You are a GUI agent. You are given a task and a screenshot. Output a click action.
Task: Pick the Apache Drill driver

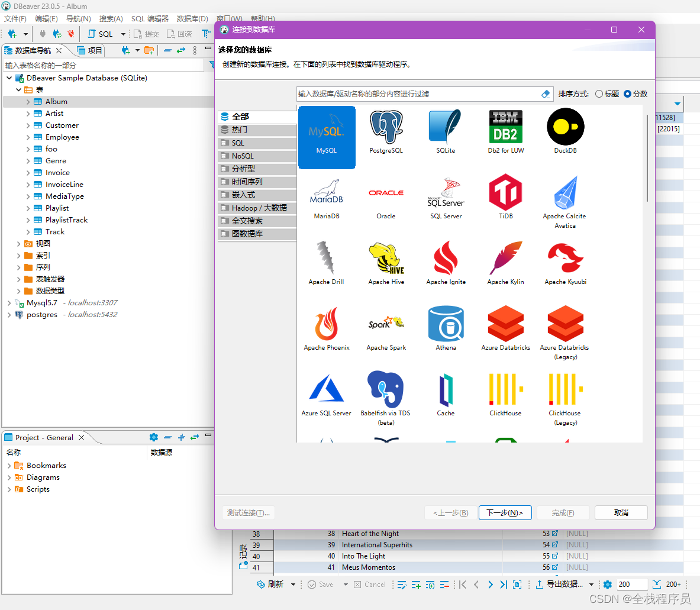tap(327, 263)
